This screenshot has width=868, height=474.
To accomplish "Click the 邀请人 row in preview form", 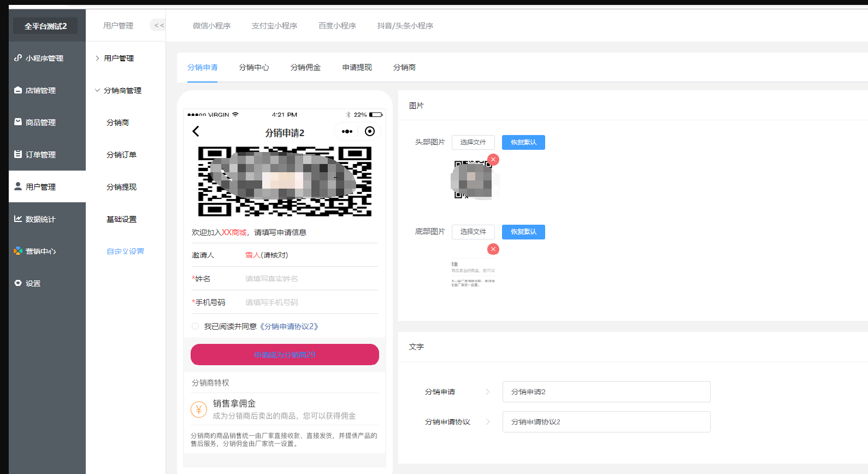I will [285, 255].
